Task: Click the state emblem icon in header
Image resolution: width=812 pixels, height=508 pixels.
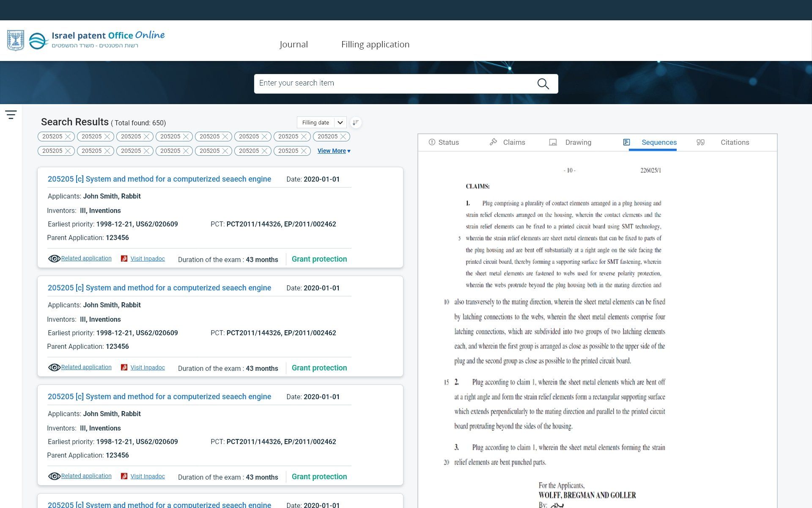Action: tap(16, 41)
